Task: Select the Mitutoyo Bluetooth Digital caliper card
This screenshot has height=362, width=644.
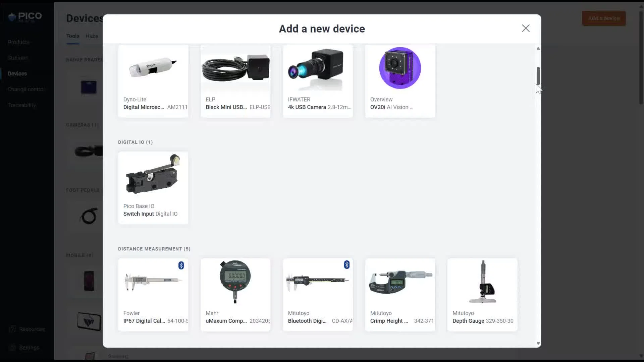Action: pyautogui.click(x=318, y=295)
